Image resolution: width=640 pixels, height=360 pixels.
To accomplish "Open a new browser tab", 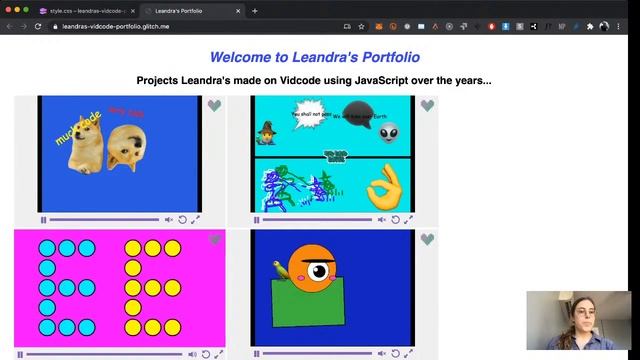I will pyautogui.click(x=255, y=11).
